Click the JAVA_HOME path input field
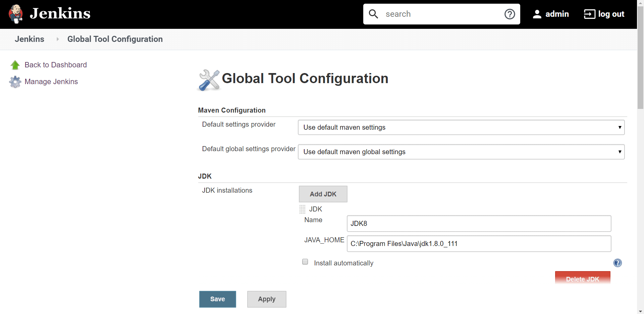 tap(479, 244)
